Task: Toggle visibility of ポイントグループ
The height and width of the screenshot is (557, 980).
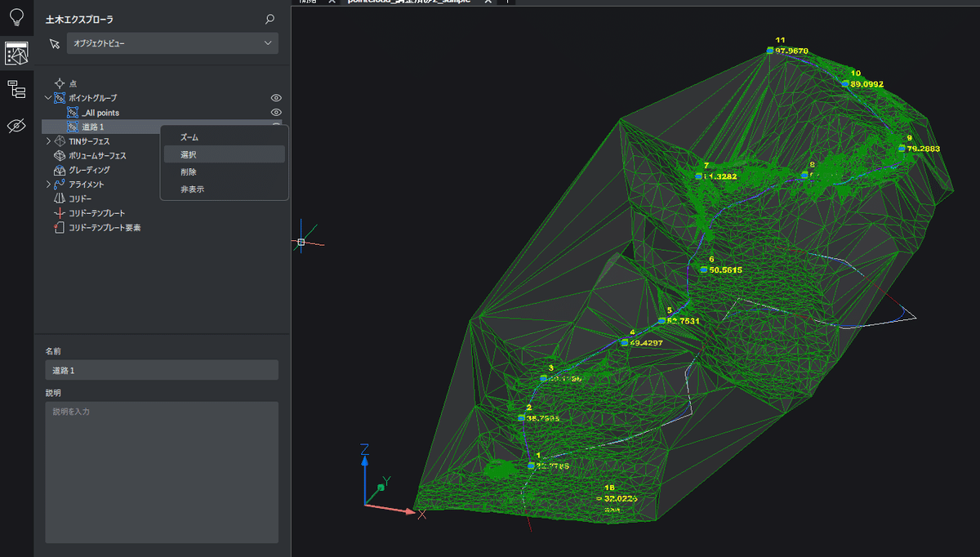Action: point(276,98)
